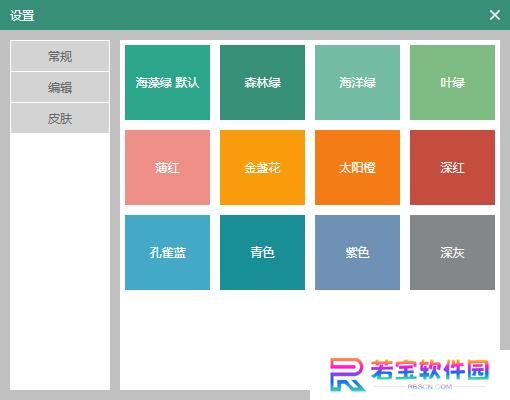Image resolution: width=510 pixels, height=400 pixels.
Task: Choose the 海藻绿 默认 skin swatch
Action: [x=167, y=82]
